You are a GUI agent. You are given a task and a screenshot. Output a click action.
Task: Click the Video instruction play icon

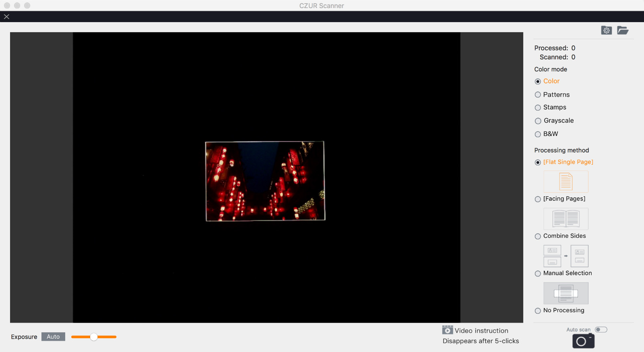(447, 330)
